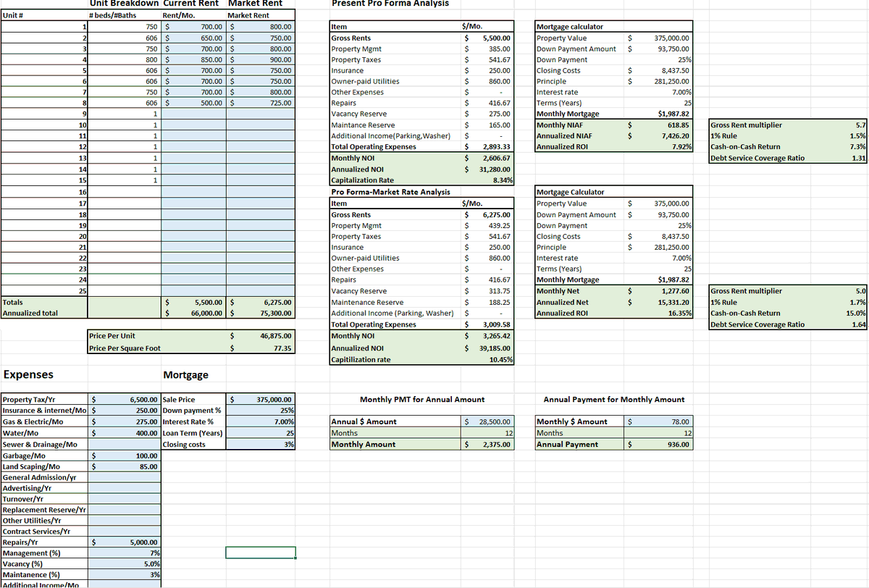Screen dimensions: 869x588
Task: Select Gas & Electric/Mo value 275.00
Action: point(125,421)
